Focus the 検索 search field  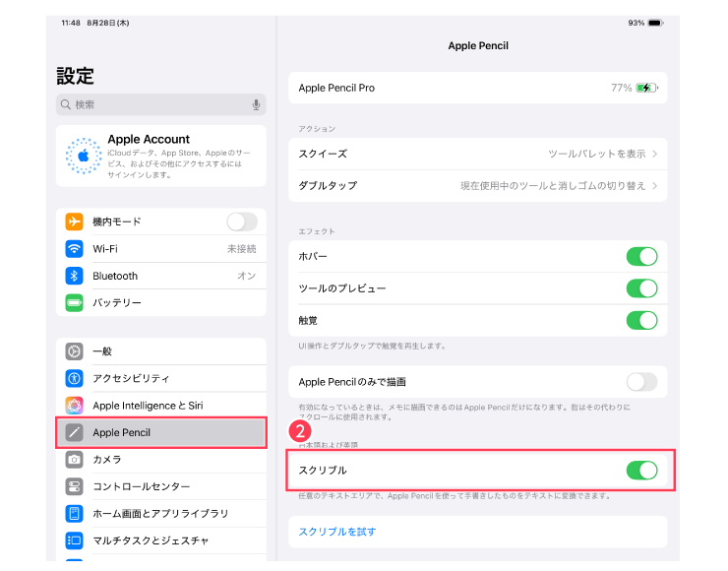tap(161, 104)
